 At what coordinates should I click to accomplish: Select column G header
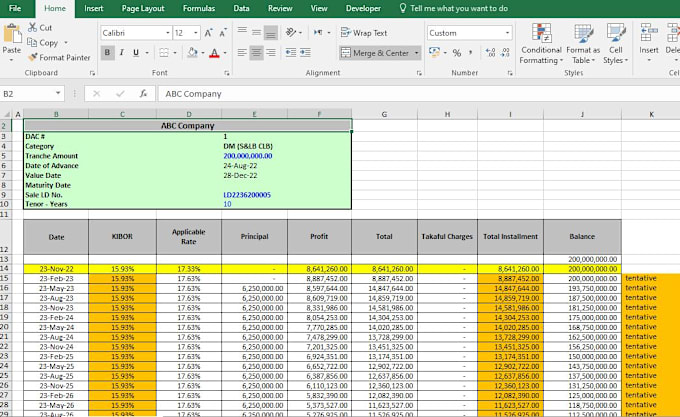click(384, 114)
